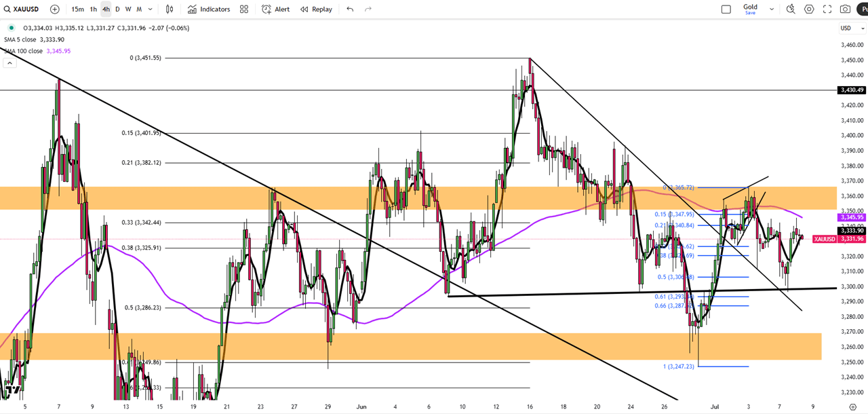The width and height of the screenshot is (868, 414).
Task: Open chart settings hexagon icon
Action: tap(809, 10)
